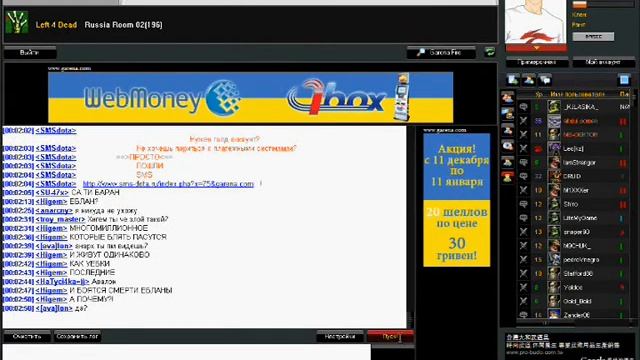Click the red icon lowest in the sidebar strip
The width and height of the screenshot is (640, 360).
pos(507,177)
